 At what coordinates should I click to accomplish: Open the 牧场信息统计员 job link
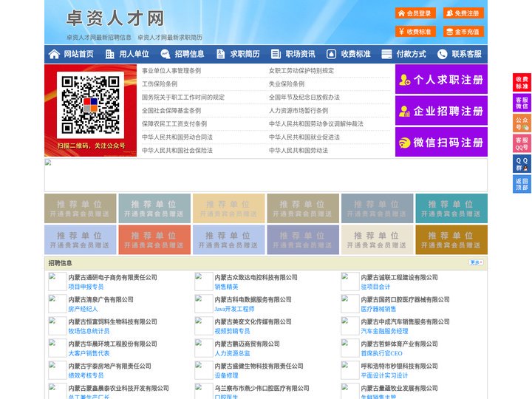point(89,331)
